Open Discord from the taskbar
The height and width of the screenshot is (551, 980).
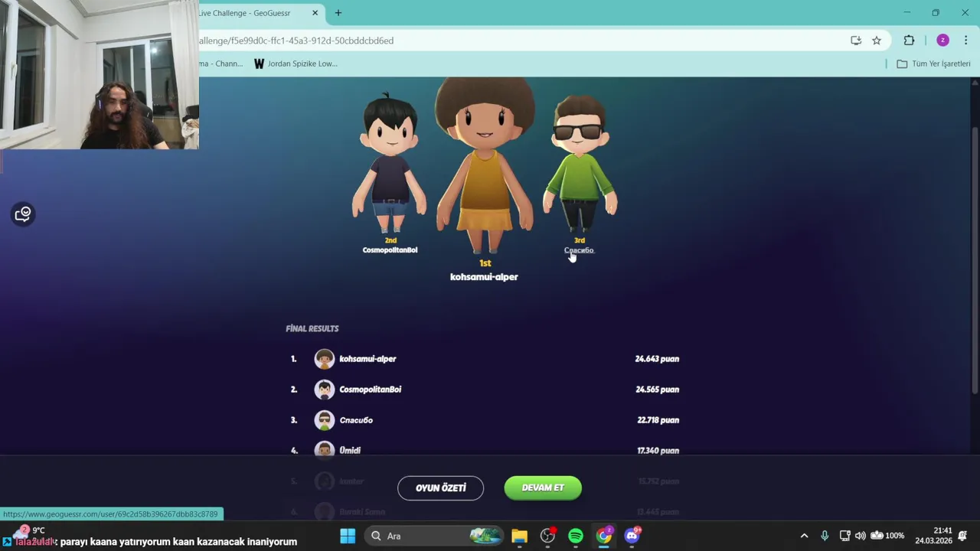[632, 536]
